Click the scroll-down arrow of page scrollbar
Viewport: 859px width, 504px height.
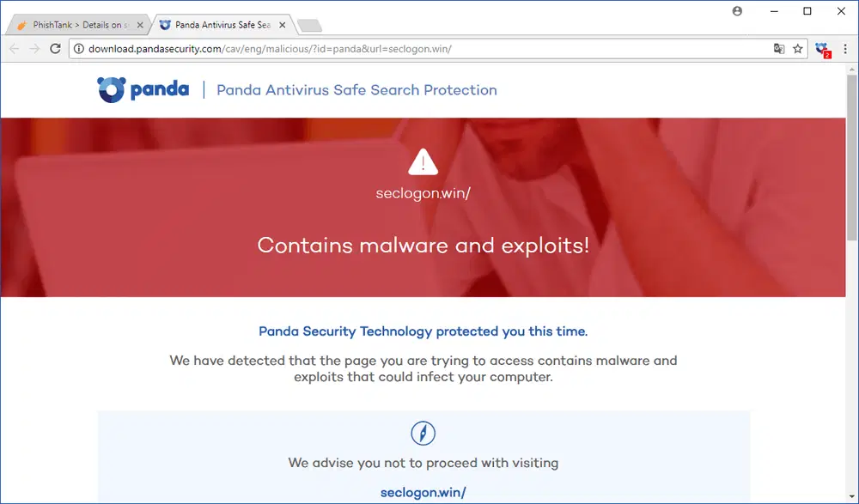[851, 497]
